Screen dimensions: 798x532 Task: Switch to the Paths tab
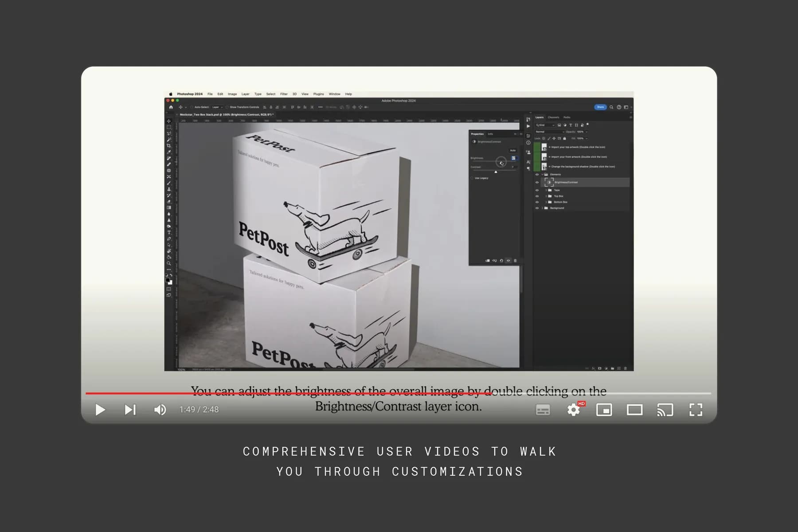point(567,117)
